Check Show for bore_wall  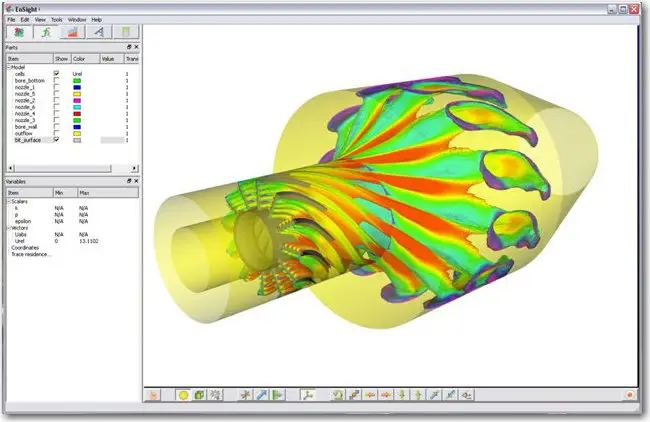tap(56, 127)
